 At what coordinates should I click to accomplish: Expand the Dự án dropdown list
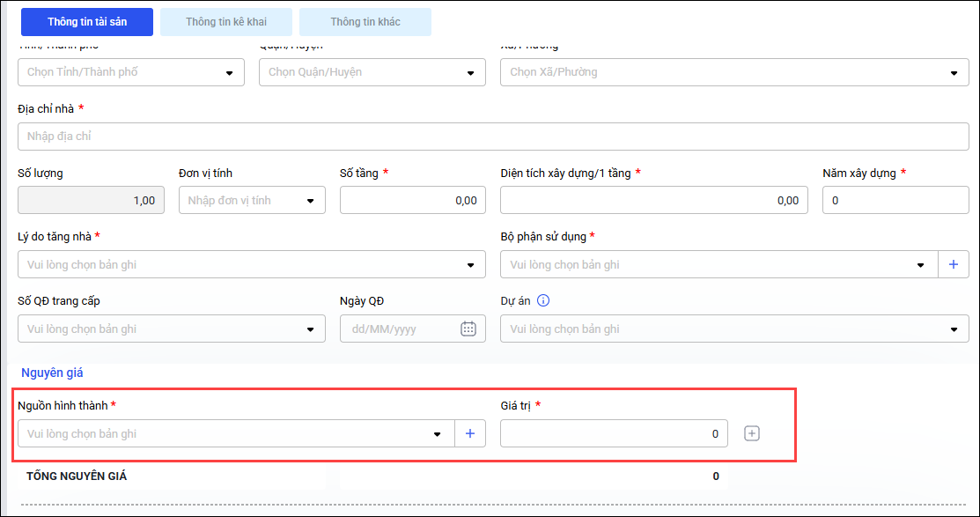(954, 329)
